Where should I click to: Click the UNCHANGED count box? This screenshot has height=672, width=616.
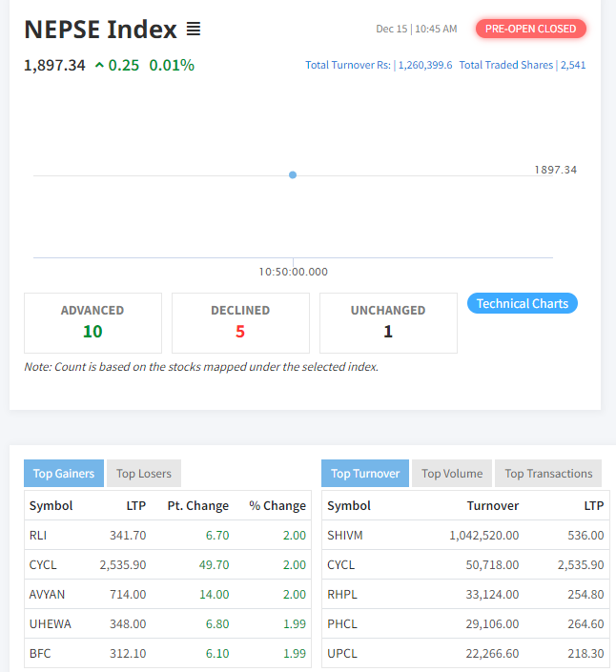click(x=388, y=322)
